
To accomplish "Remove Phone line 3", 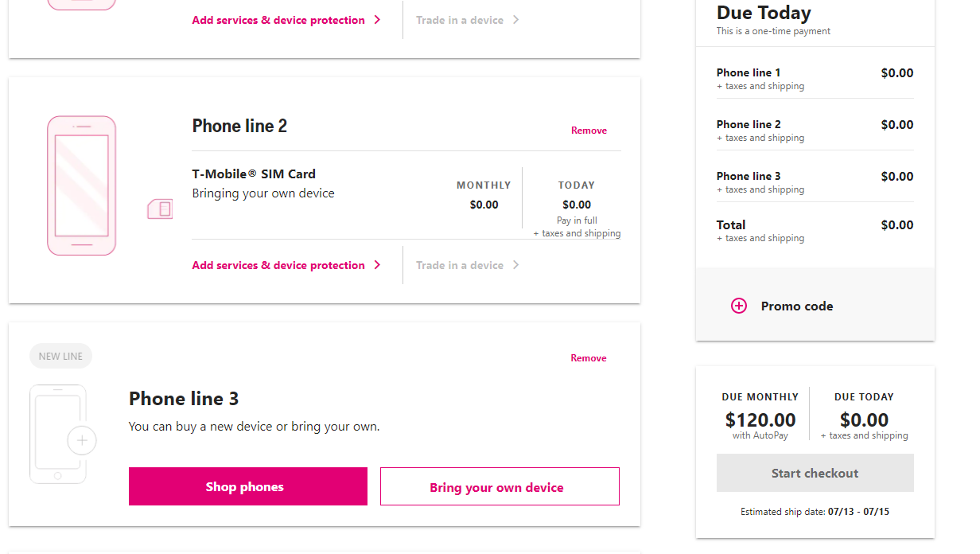I will click(x=589, y=358).
